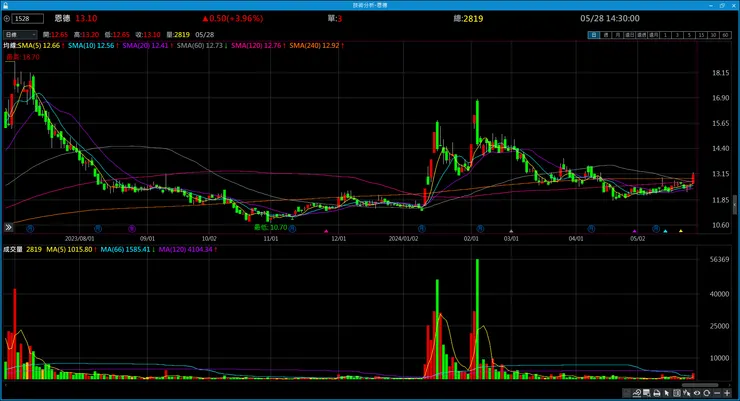Click the SMA(10) 12.56 indicator label

[x=91, y=46]
